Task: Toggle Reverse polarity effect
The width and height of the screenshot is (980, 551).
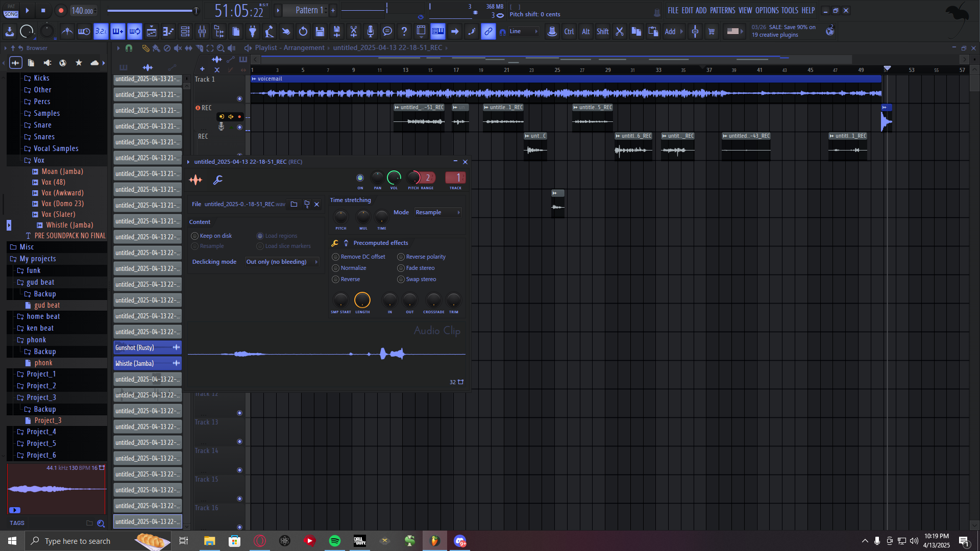Action: (x=401, y=257)
